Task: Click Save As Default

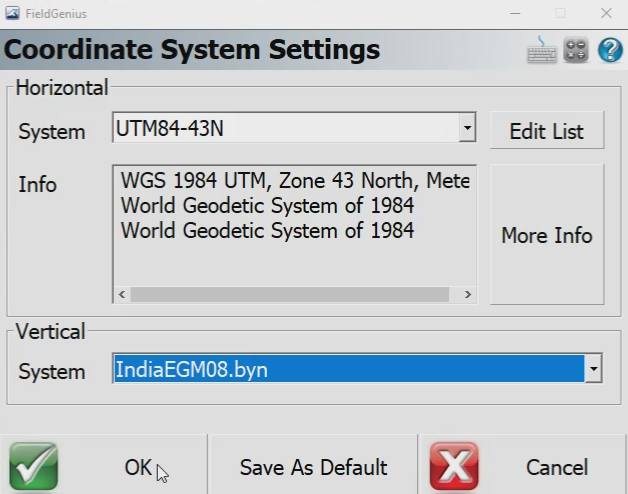Action: [313, 467]
